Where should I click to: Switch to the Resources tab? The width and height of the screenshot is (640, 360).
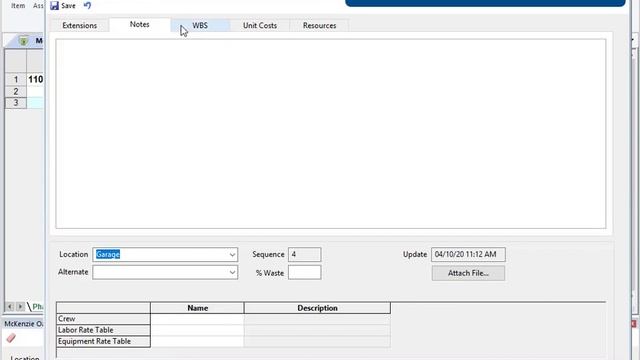click(x=320, y=25)
